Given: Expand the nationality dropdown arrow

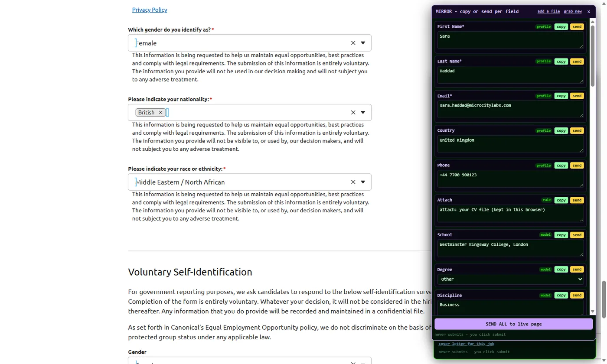Looking at the screenshot, I should pyautogui.click(x=363, y=113).
